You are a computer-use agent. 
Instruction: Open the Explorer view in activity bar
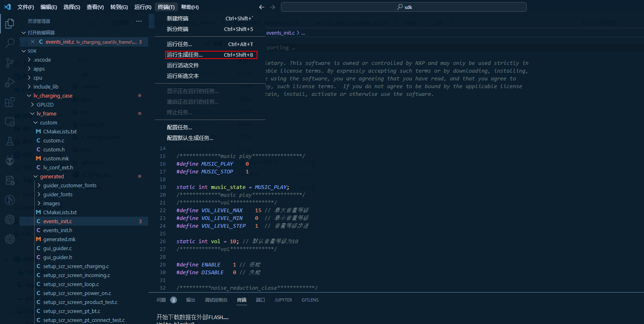point(10,24)
